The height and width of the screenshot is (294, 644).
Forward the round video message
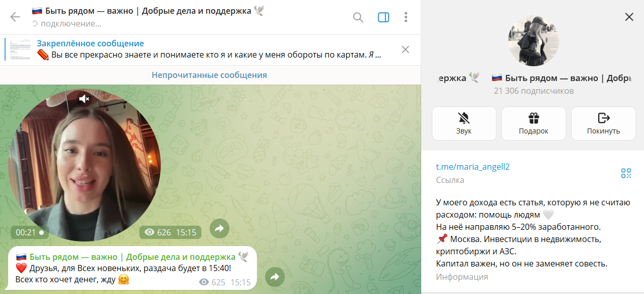point(219,229)
